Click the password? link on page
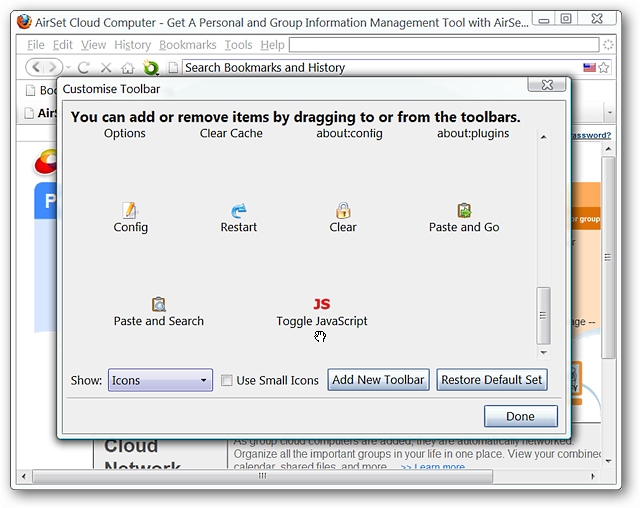The width and height of the screenshot is (640, 508). (x=591, y=135)
